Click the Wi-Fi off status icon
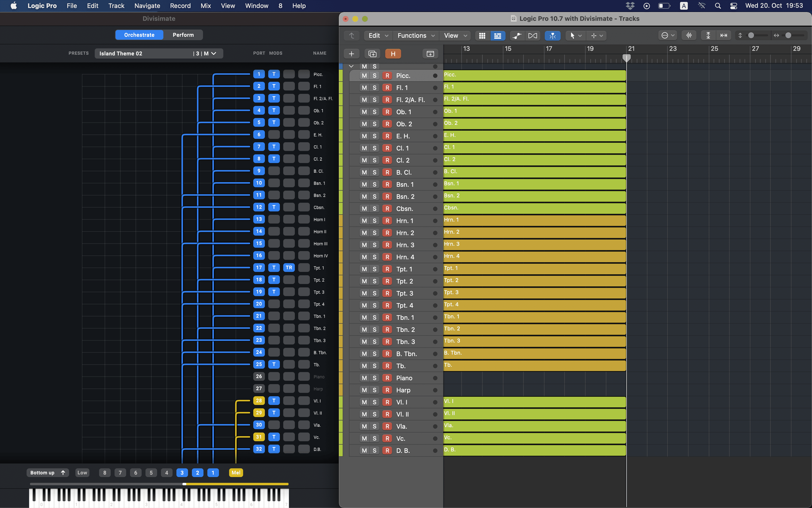Image resolution: width=812 pixels, height=508 pixels. pos(702,6)
